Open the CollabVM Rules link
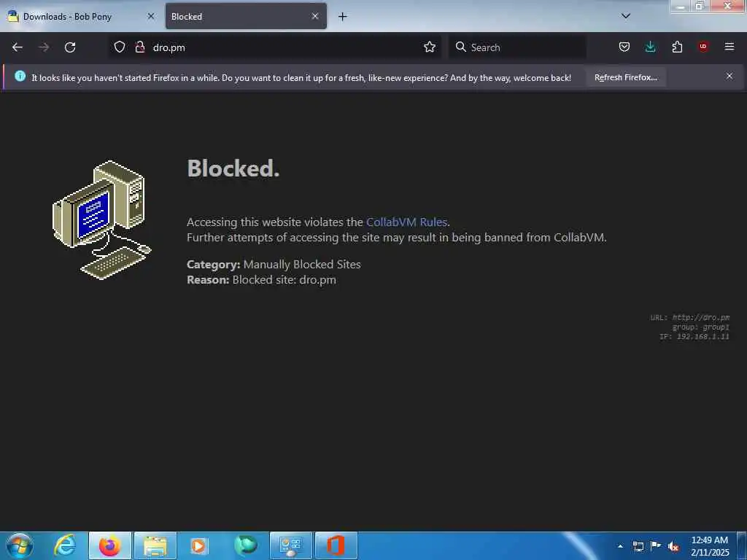Screen dimensions: 747x560 [x=406, y=222]
